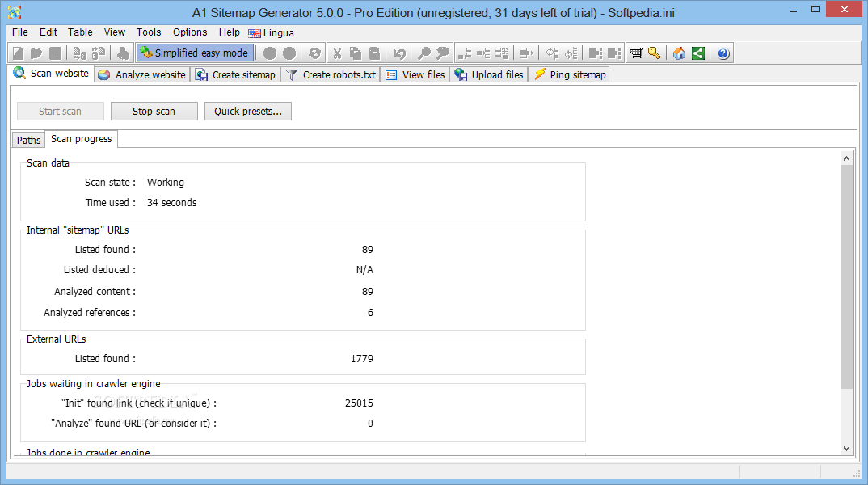Switch to the Ping sitemap tab
Viewport: 868px width, 485px height.
point(569,74)
